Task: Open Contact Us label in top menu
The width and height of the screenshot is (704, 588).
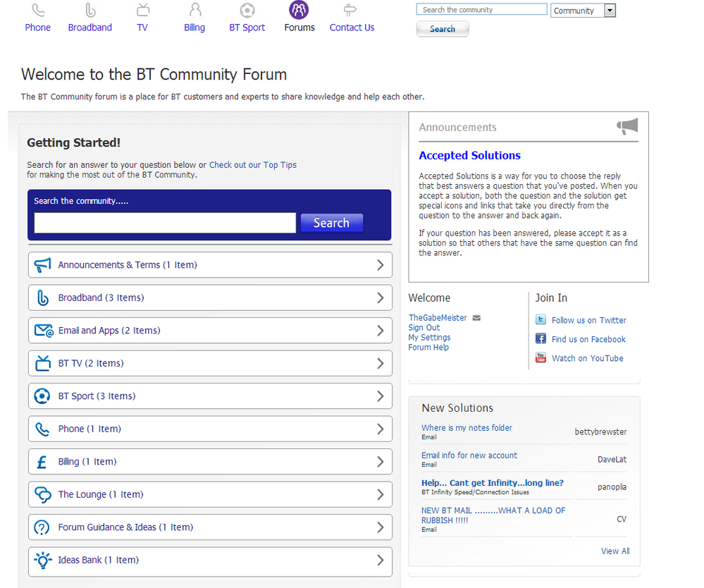Action: [352, 27]
